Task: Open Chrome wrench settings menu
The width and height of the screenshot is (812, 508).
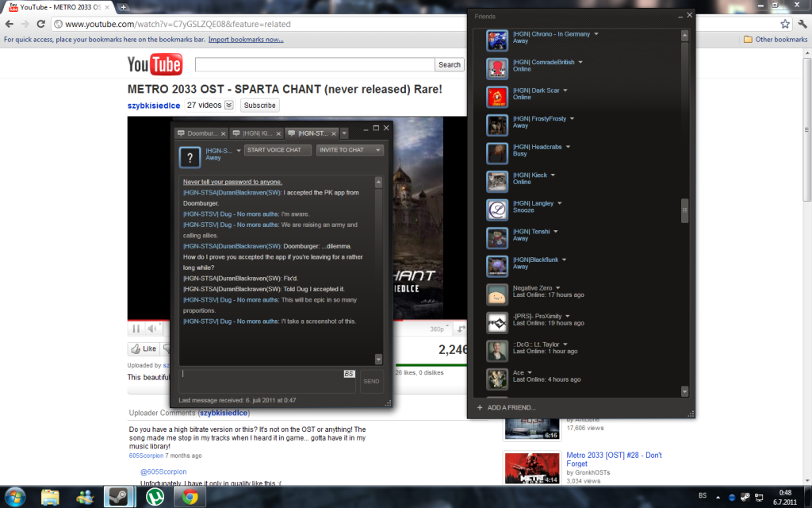Action: pos(802,24)
